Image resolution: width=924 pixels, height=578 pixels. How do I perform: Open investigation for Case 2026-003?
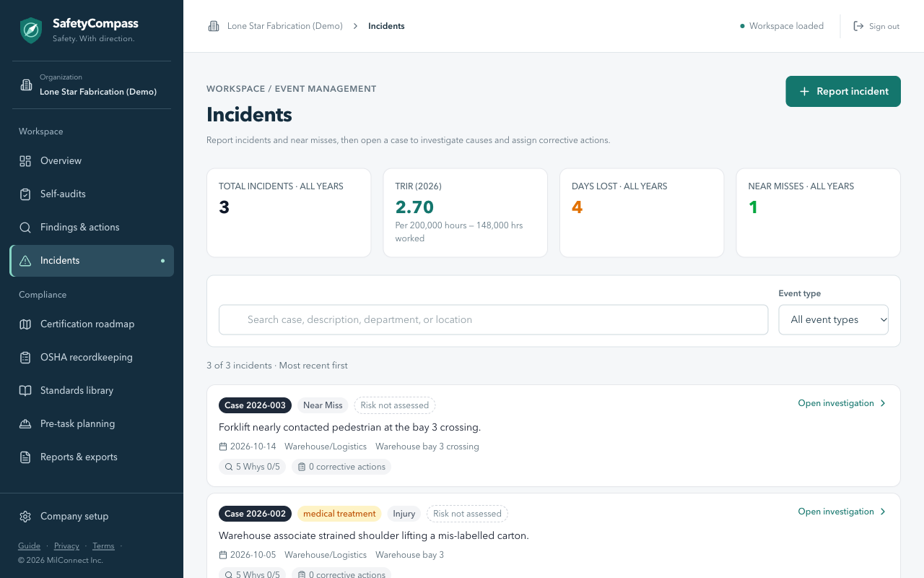click(x=842, y=403)
